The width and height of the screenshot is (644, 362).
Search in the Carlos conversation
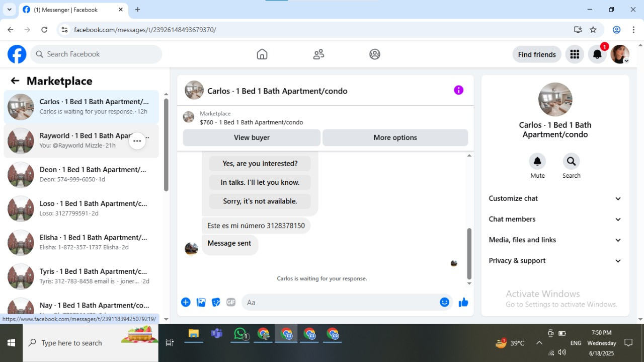571,162
